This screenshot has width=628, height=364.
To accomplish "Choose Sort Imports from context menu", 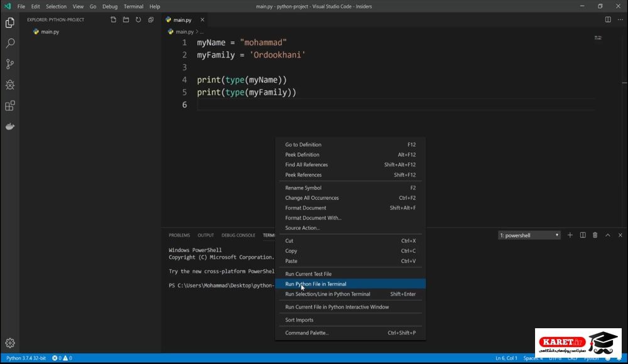I will 350,320.
